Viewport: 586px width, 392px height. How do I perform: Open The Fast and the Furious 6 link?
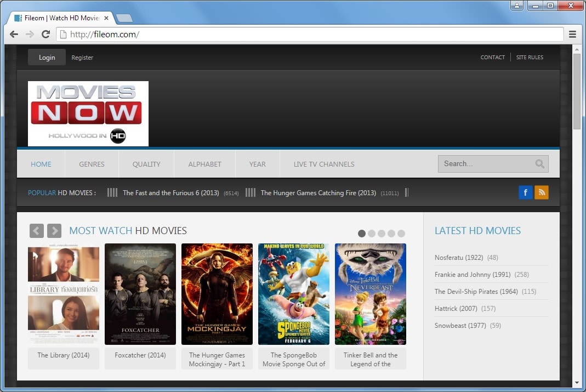coord(171,193)
